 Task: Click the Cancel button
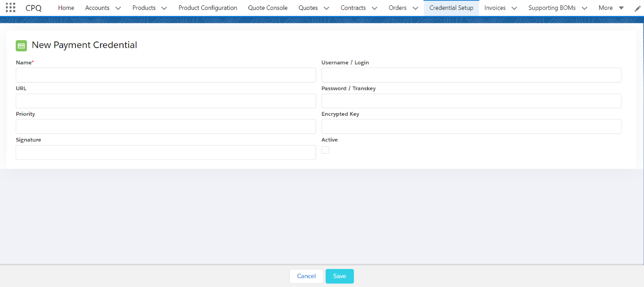point(306,276)
